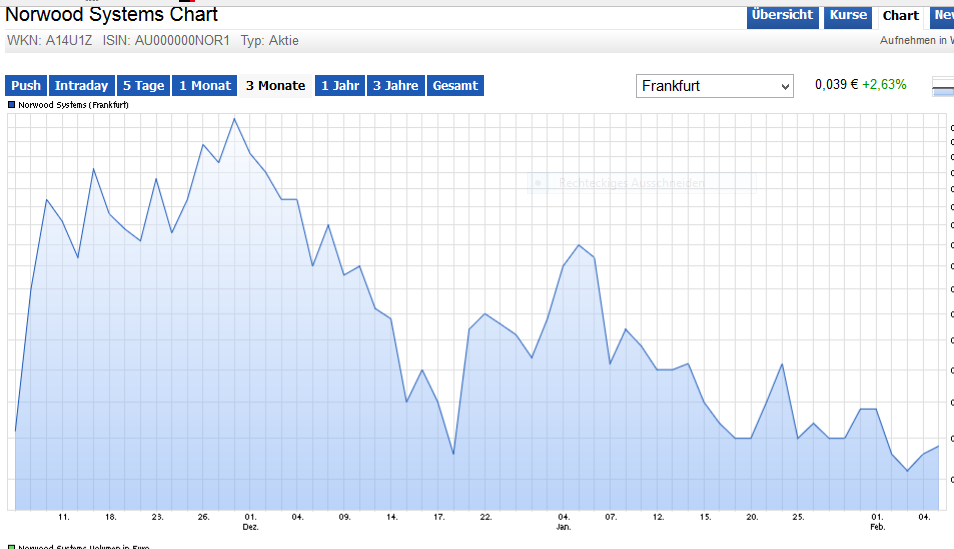The width and height of the screenshot is (954, 549).
Task: Switch to the Übersicht tab
Action: pos(782,15)
